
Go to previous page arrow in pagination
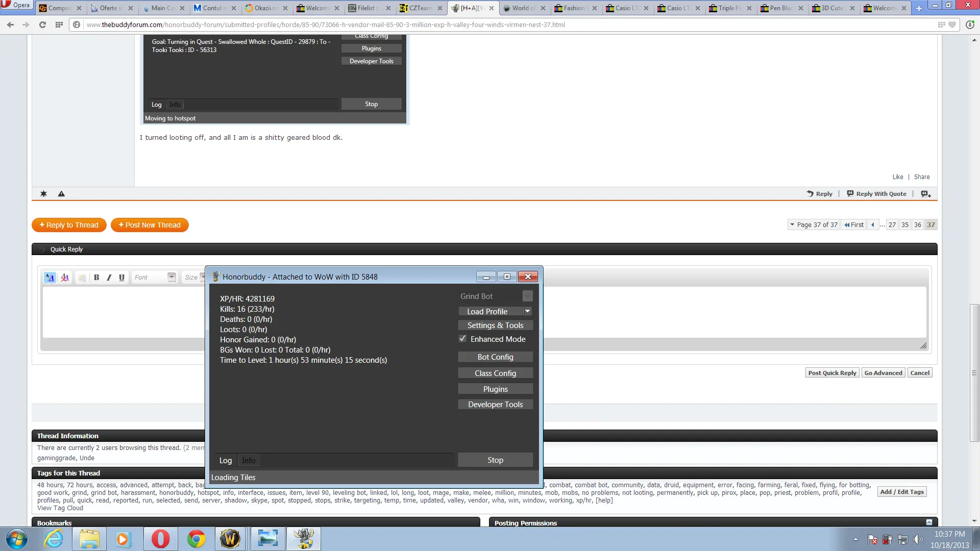pos(873,224)
